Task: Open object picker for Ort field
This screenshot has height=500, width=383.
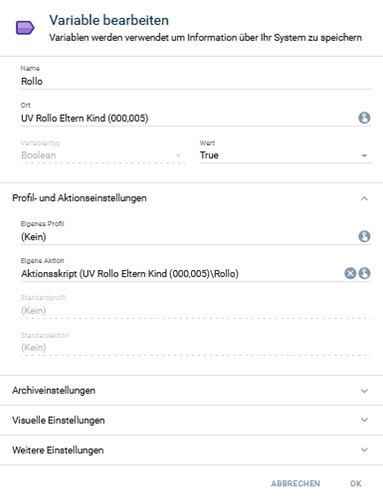Action: coord(364,118)
